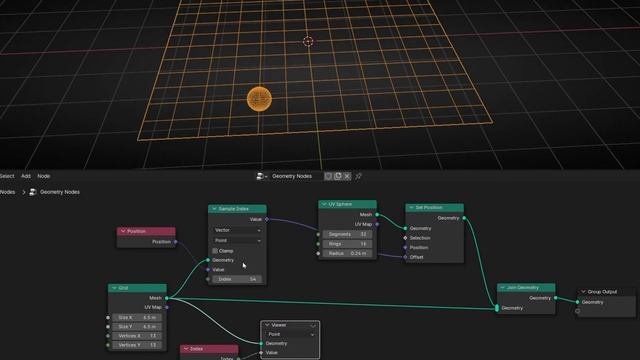
Task: Toggle fake user shield for node group
Action: (328, 176)
